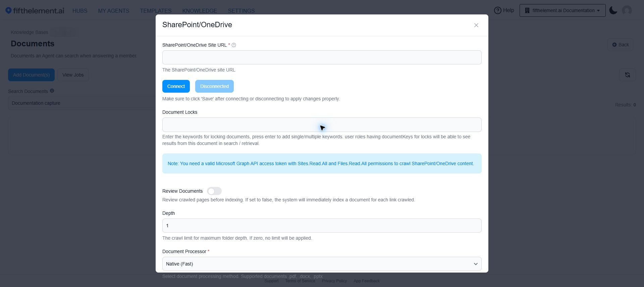The image size is (644, 287).
Task: Open the HUBS menu
Action: 80,11
